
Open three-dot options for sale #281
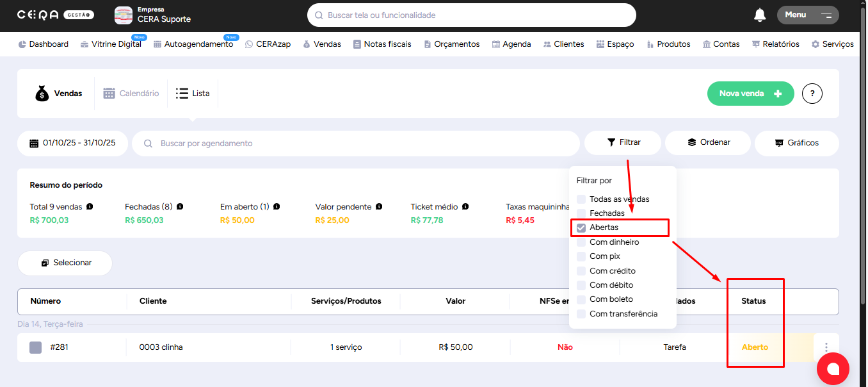[x=826, y=347]
